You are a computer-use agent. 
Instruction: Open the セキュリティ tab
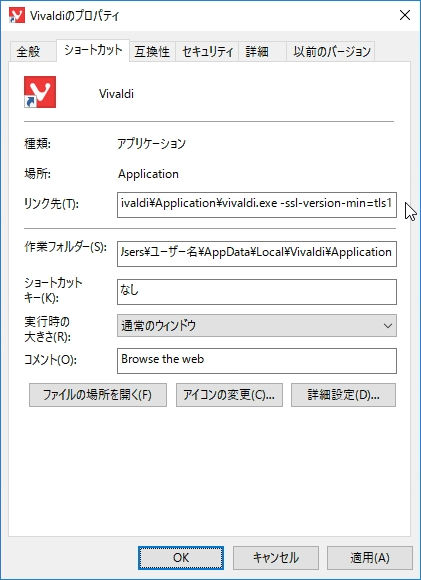pos(207,51)
